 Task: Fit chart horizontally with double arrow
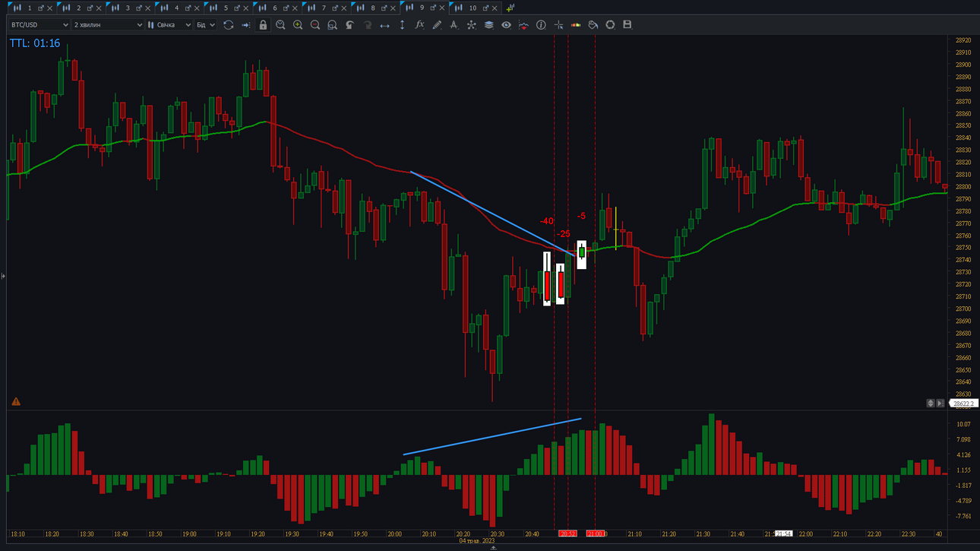point(384,25)
